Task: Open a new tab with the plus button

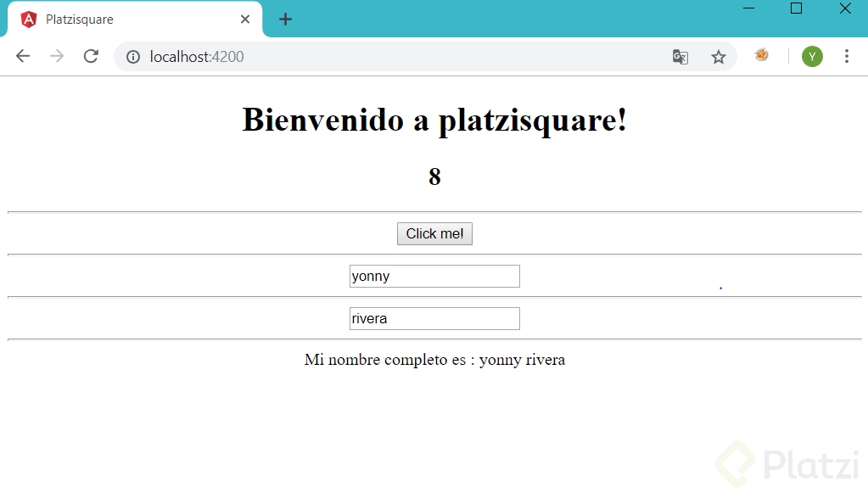Action: pyautogui.click(x=285, y=20)
